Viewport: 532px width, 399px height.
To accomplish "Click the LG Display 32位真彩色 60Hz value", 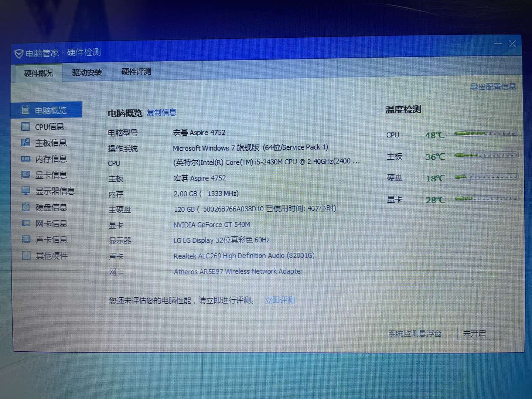I will point(221,240).
